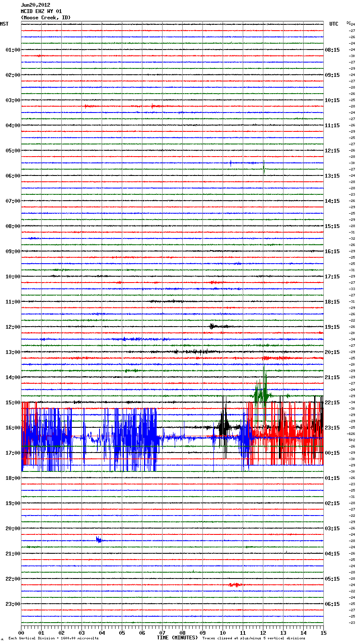Select the 02:00 MST time label
The width and height of the screenshot is (357, 644).
[x=13, y=75]
